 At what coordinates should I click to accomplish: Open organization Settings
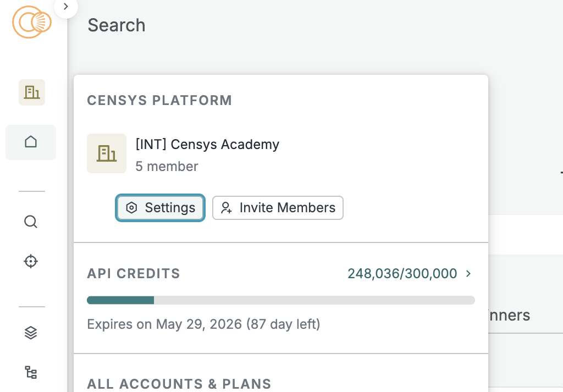[161, 208]
